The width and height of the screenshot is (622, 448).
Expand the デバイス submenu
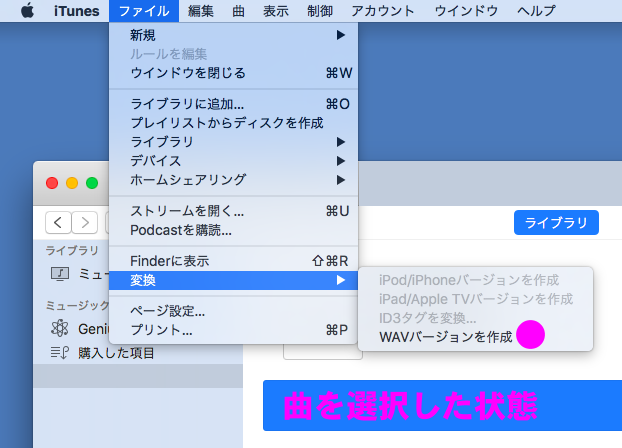tap(234, 161)
